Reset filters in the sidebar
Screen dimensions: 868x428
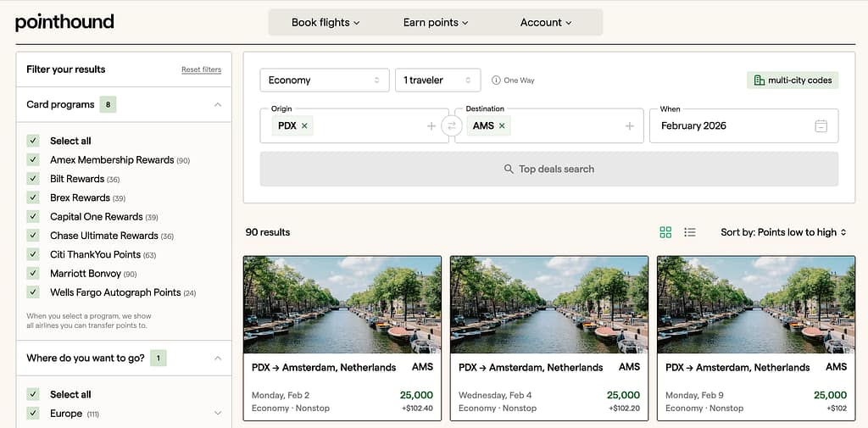coord(201,69)
